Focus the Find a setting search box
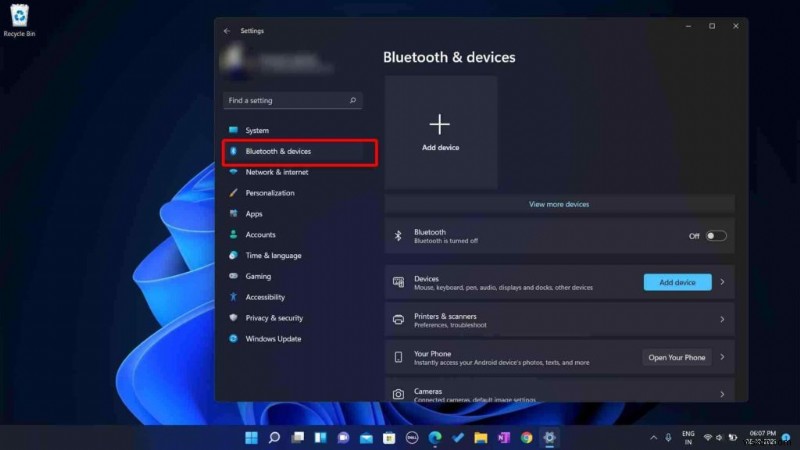This screenshot has height=450, width=800. [293, 101]
